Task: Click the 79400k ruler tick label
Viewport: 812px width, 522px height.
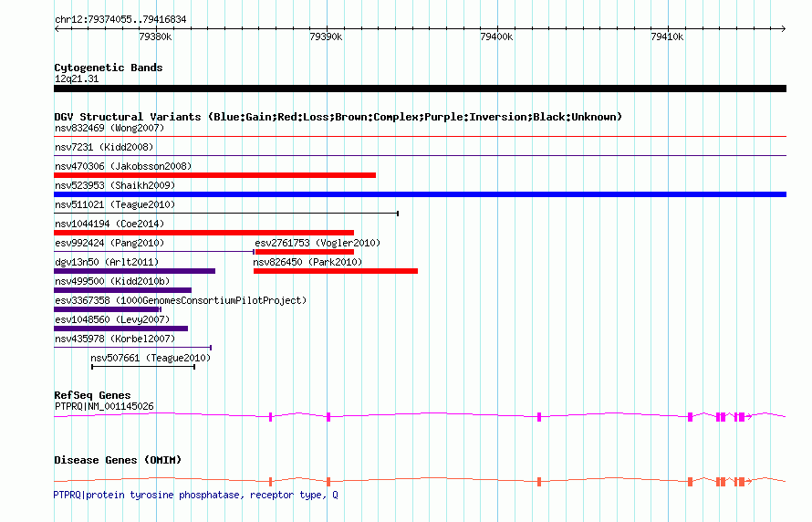Action: click(496, 37)
